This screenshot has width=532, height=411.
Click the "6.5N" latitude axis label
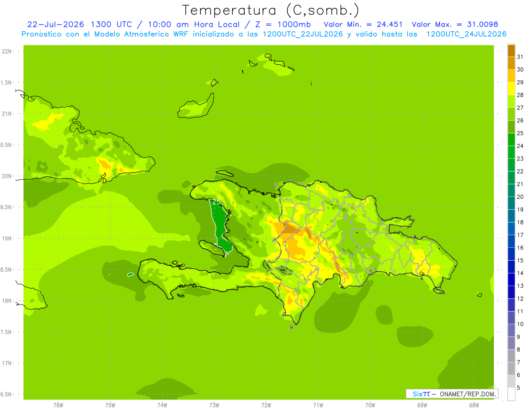tap(7, 394)
